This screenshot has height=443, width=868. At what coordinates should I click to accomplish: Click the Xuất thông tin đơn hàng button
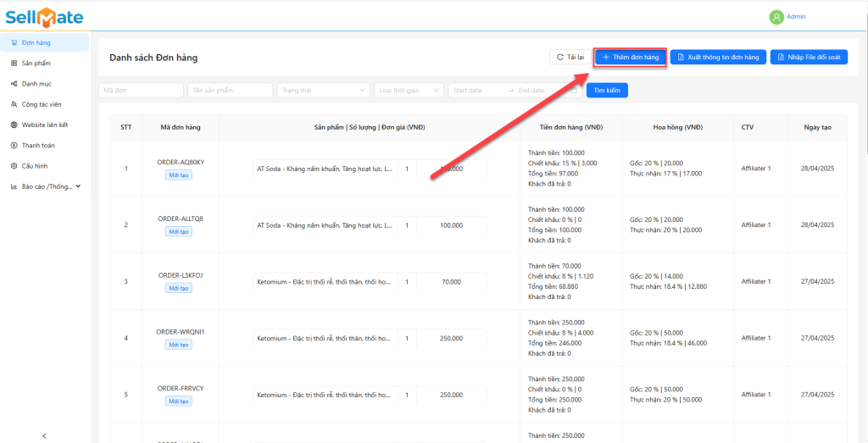tap(719, 57)
